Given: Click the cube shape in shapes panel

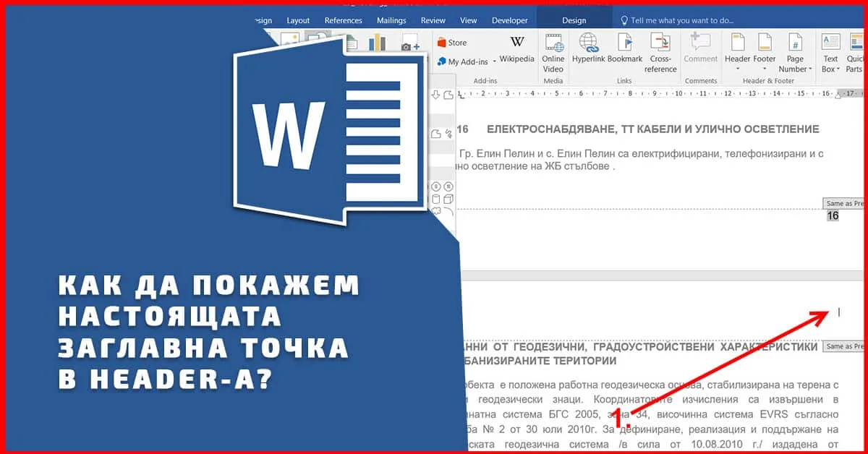Looking at the screenshot, I should [x=448, y=199].
